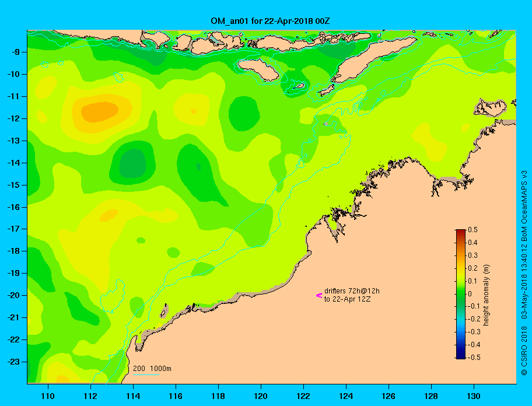Click latitude label -23
532x406 pixels.
click(x=13, y=362)
